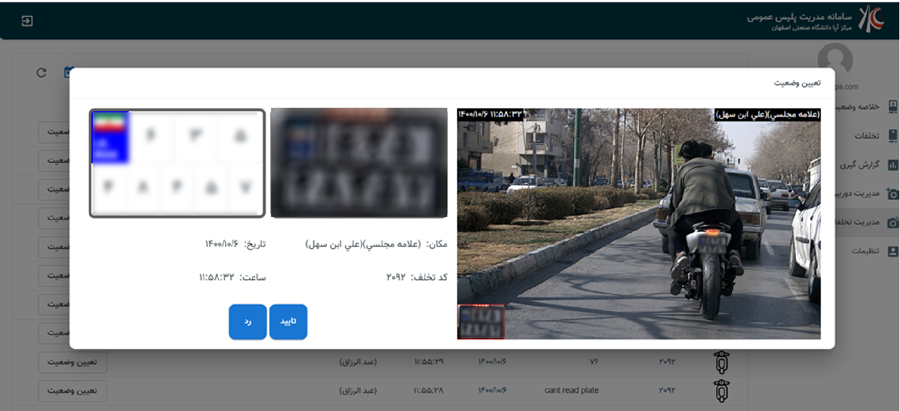Click the refresh icon above the table
Viewport: 900px width, 411px height.
(x=41, y=72)
